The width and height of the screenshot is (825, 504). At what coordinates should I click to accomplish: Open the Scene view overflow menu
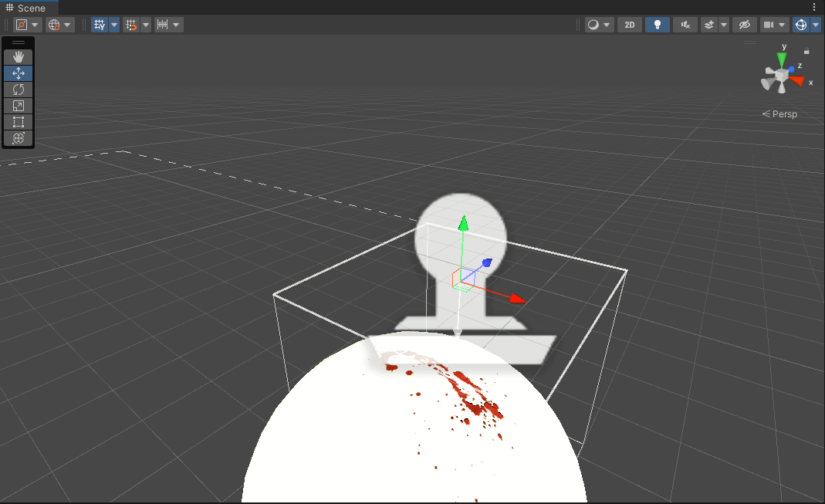[815, 7]
